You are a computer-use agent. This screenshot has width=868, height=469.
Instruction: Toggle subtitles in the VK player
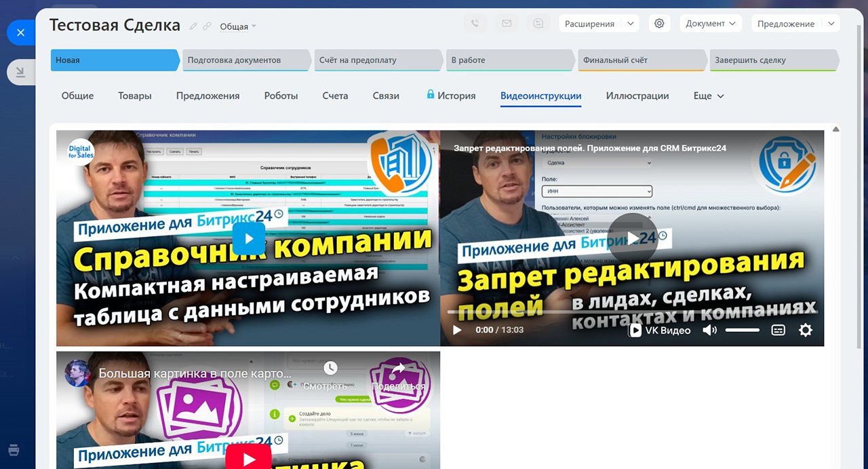point(778,330)
